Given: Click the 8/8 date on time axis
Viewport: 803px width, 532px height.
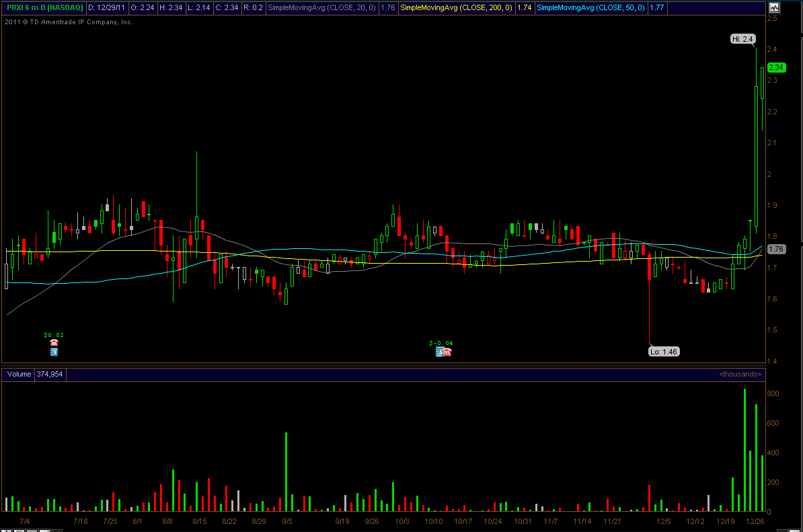Looking at the screenshot, I should 167,521.
